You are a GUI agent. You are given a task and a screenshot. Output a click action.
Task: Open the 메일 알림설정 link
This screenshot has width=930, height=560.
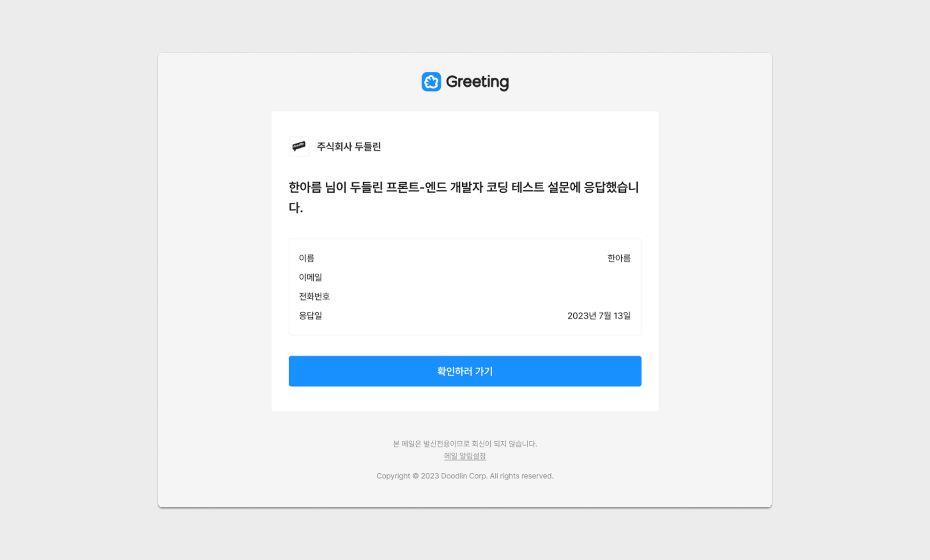click(465, 456)
